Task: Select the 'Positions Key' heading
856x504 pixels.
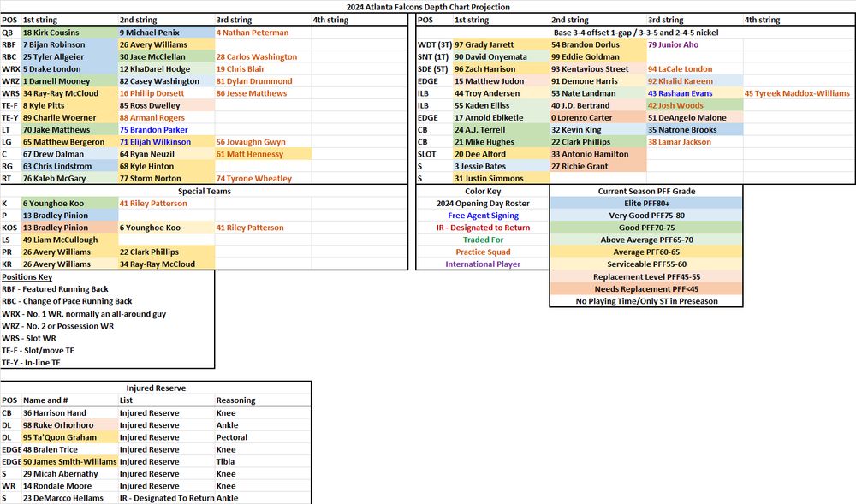Action: point(27,276)
